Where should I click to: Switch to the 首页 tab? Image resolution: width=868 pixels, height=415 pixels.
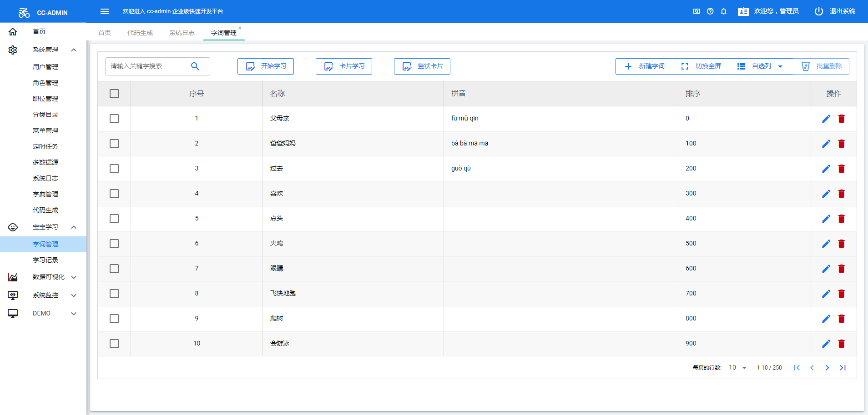(105, 33)
